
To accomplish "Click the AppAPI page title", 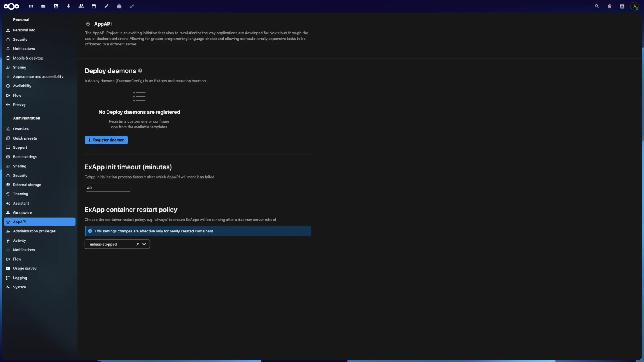I will point(103,24).
